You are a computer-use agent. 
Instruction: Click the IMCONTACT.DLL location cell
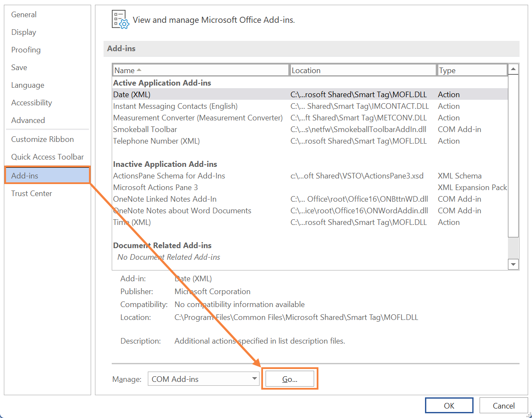tap(360, 106)
